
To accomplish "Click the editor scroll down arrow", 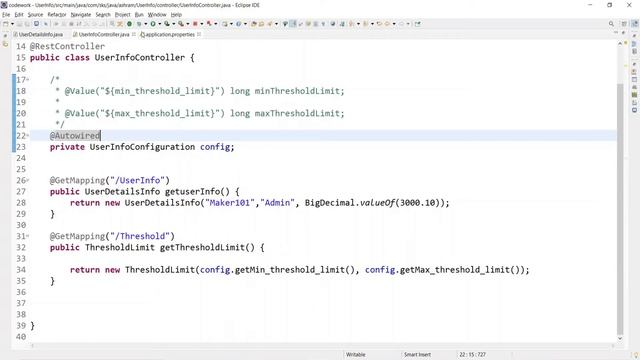I will coord(620,338).
